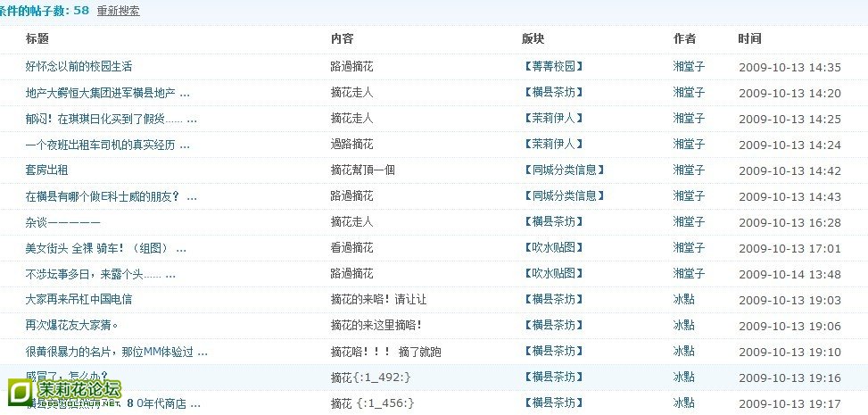Select the time 2009-10-13 14:35

(x=790, y=68)
